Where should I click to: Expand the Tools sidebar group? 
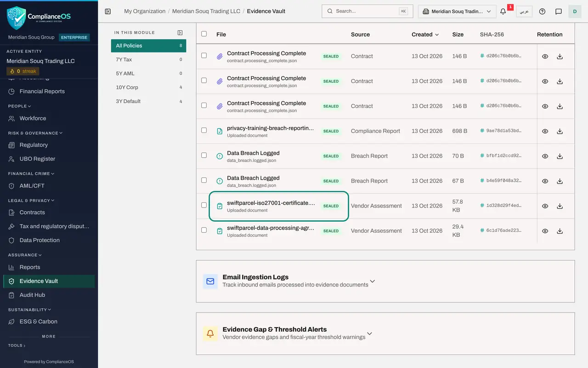point(17,345)
